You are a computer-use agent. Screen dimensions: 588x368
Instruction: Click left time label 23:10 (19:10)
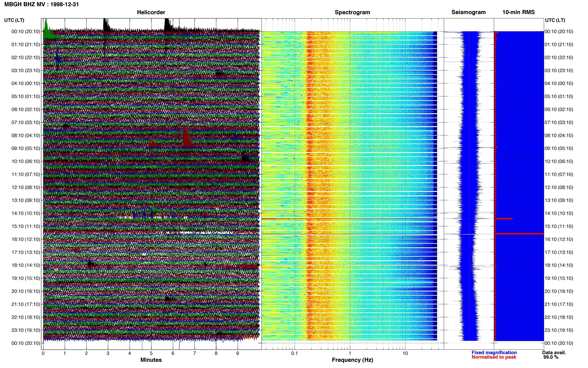pyautogui.click(x=26, y=330)
